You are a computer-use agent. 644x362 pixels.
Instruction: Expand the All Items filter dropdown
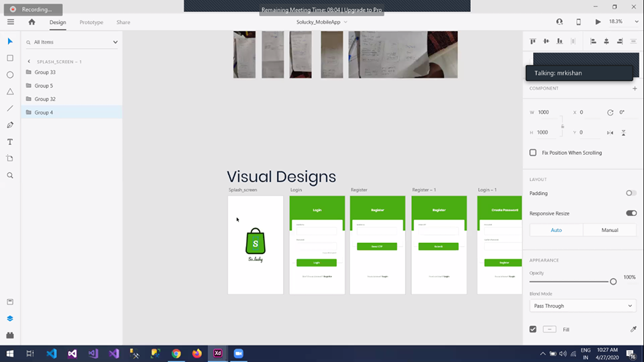115,42
